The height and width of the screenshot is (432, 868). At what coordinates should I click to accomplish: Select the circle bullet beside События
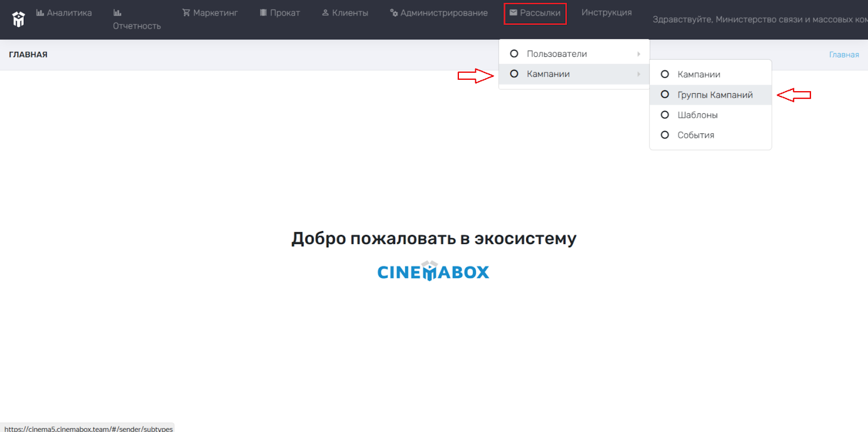coord(665,135)
